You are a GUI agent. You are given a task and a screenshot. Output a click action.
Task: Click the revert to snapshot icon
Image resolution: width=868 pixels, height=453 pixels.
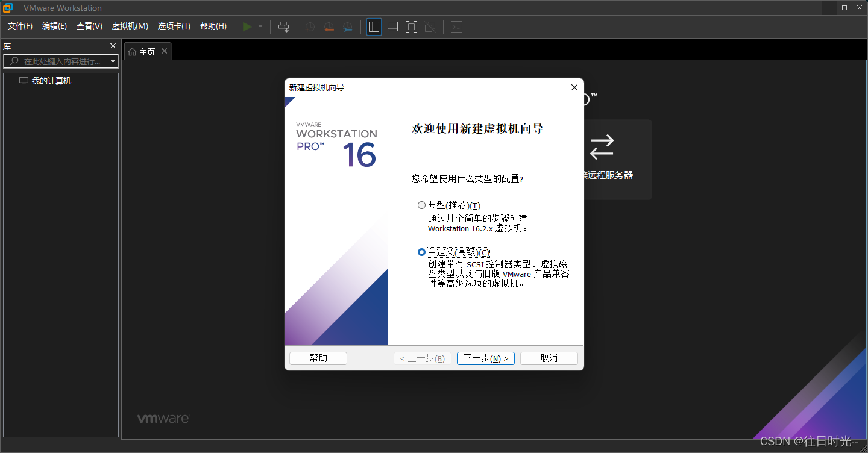click(329, 27)
